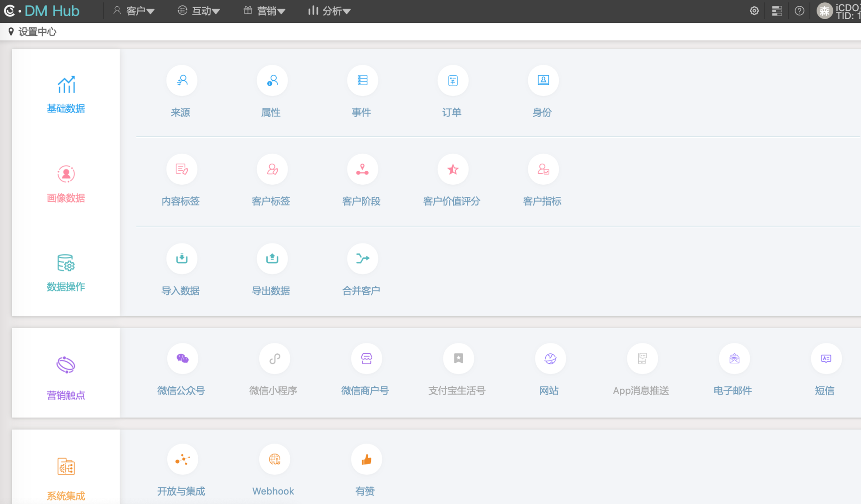Click the 导入数据 import data icon
The height and width of the screenshot is (504, 861).
(182, 259)
